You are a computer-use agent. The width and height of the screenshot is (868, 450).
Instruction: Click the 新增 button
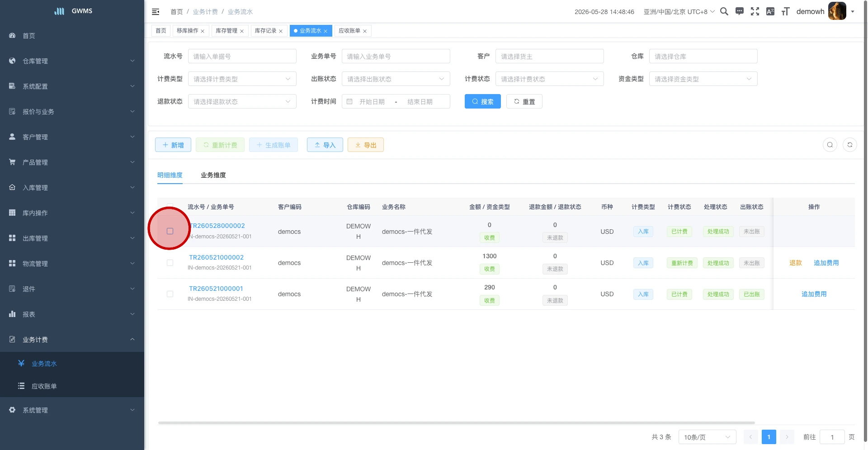coord(173,145)
